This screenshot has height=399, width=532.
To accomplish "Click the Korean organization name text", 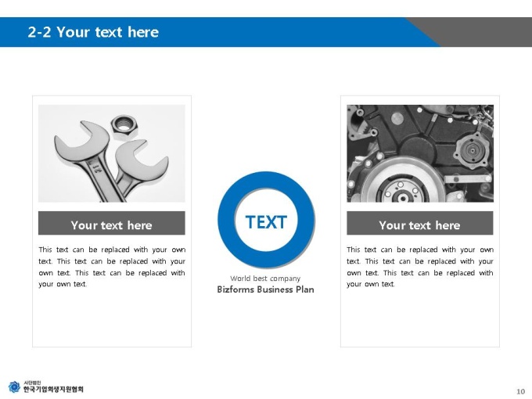I will [53, 387].
